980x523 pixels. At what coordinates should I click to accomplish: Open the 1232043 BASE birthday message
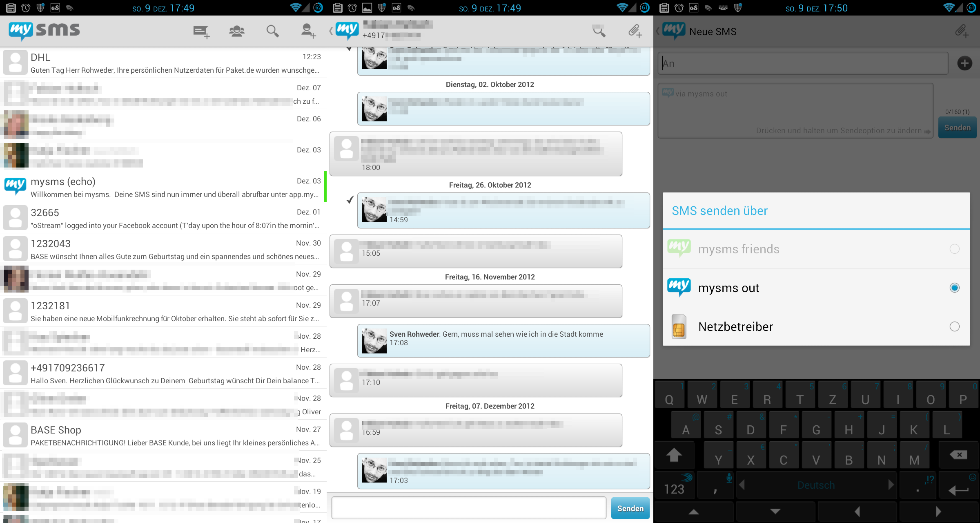[163, 249]
